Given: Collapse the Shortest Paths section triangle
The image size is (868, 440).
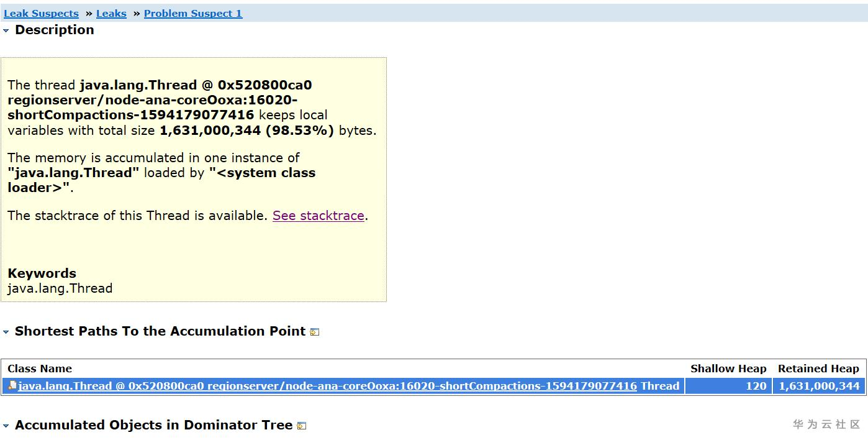Looking at the screenshot, I should (6, 332).
